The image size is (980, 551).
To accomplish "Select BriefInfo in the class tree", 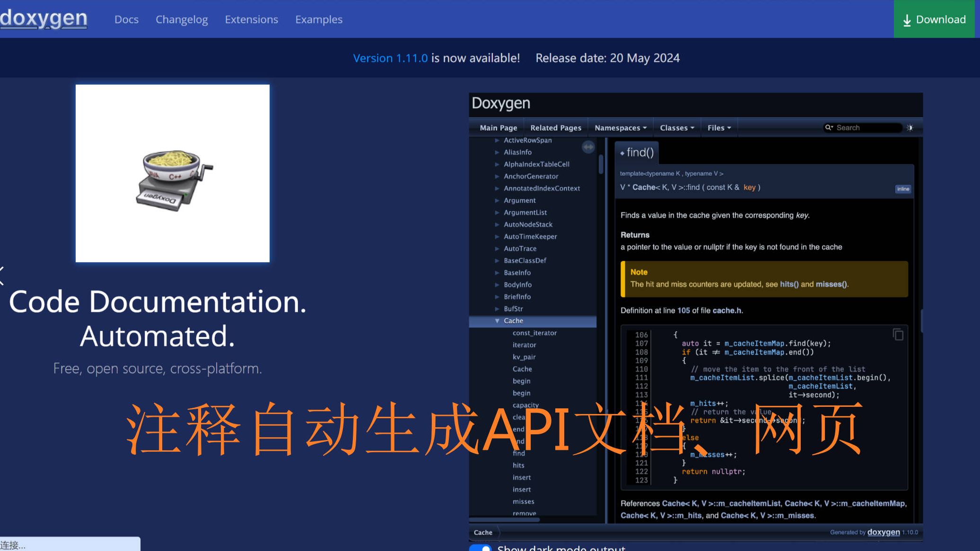I will pos(517,297).
